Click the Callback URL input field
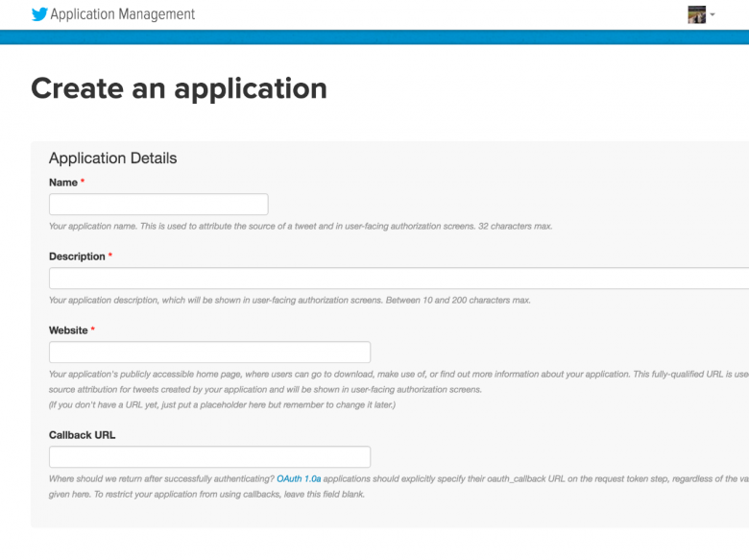The image size is (749, 560). coord(209,457)
